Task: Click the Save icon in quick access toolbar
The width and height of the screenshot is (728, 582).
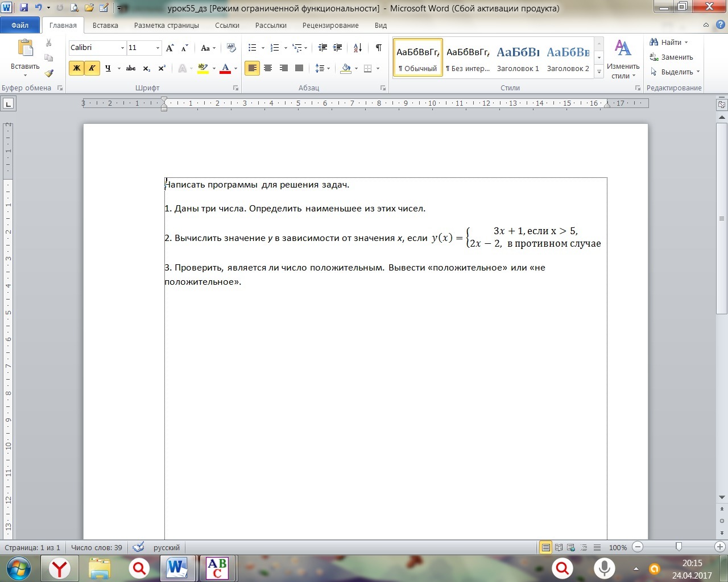Action: point(24,8)
